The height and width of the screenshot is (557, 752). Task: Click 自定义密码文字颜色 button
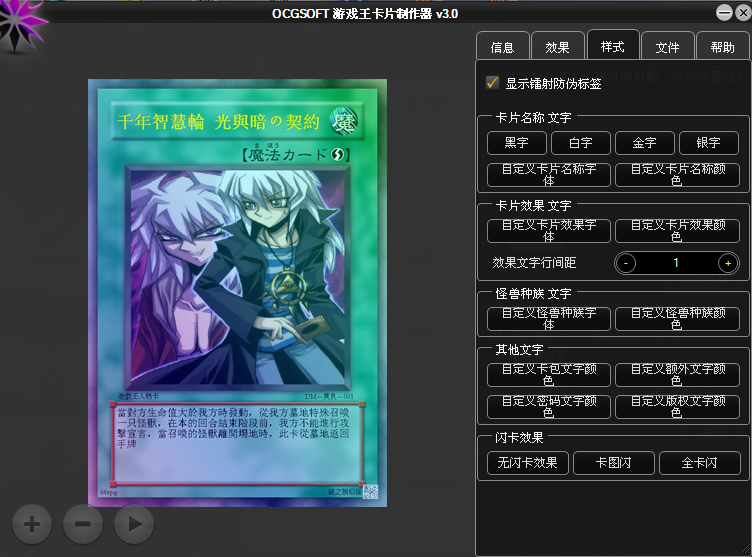549,407
